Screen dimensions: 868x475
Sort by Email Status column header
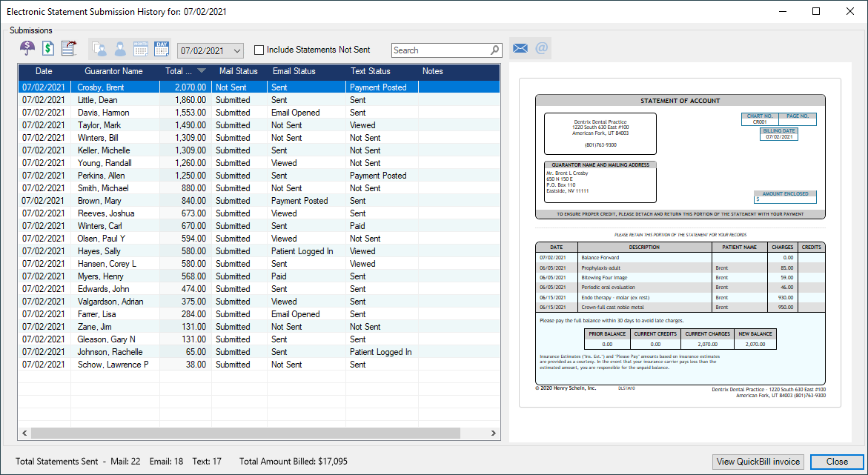(x=294, y=72)
